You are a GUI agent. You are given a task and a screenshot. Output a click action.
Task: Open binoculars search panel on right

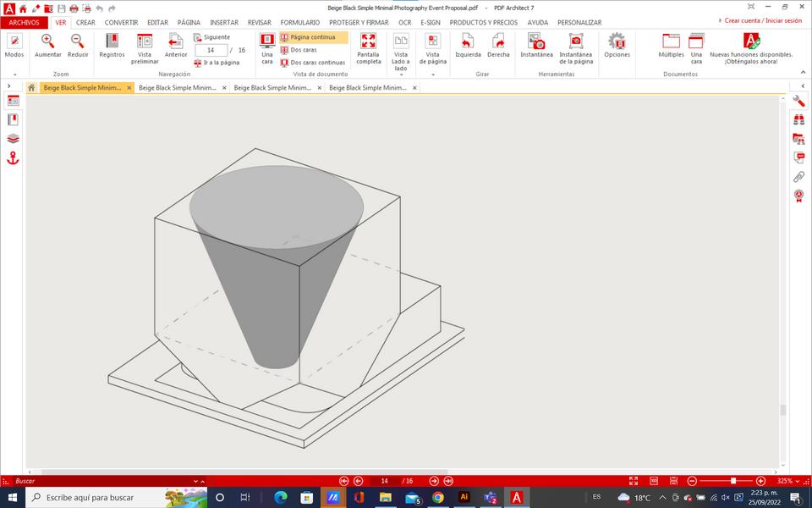pos(798,119)
